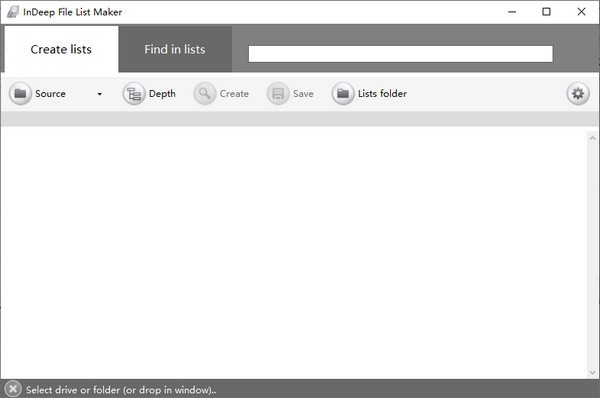Select the Depth button label
Image resolution: width=600 pixels, height=398 pixels.
click(162, 94)
